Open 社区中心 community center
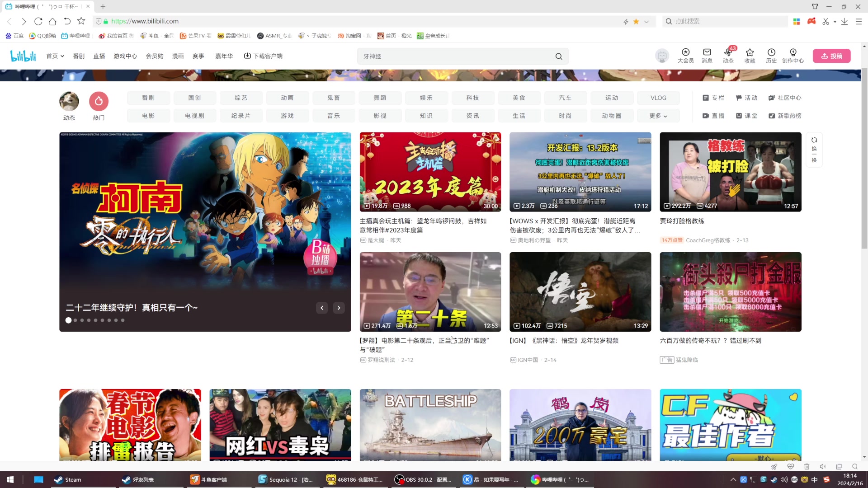 click(x=785, y=98)
